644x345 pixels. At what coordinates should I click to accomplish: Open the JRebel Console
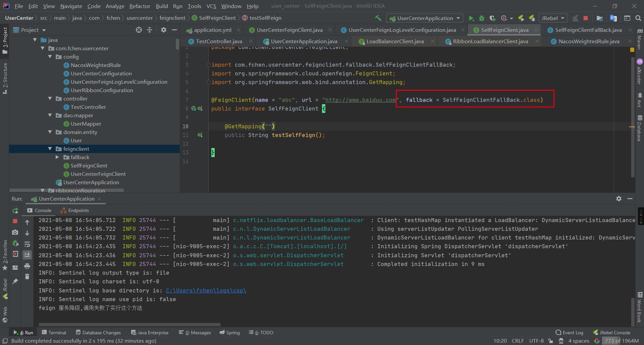612,333
